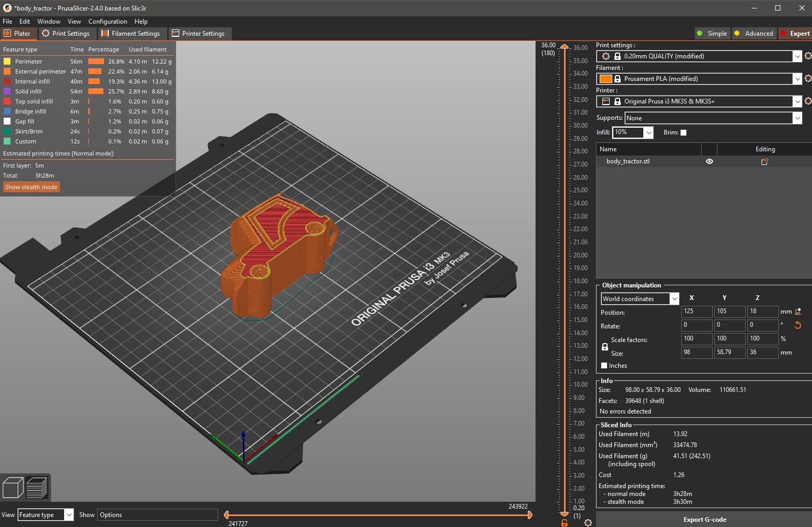Image resolution: width=812 pixels, height=527 pixels.
Task: Open the Configuration menu
Action: 108,22
